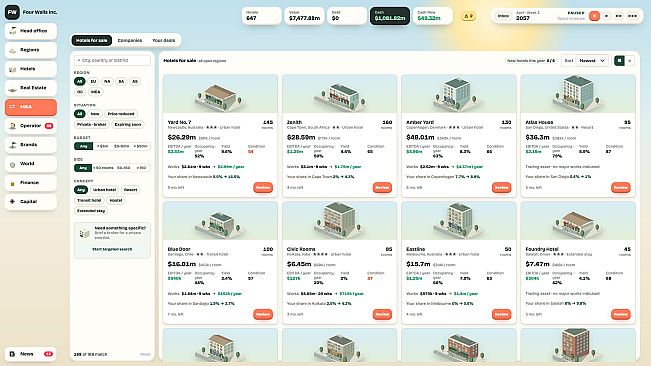Viewport: 651px width, 366px height.
Task: Set game speed to two dots
Action: coord(619,16)
